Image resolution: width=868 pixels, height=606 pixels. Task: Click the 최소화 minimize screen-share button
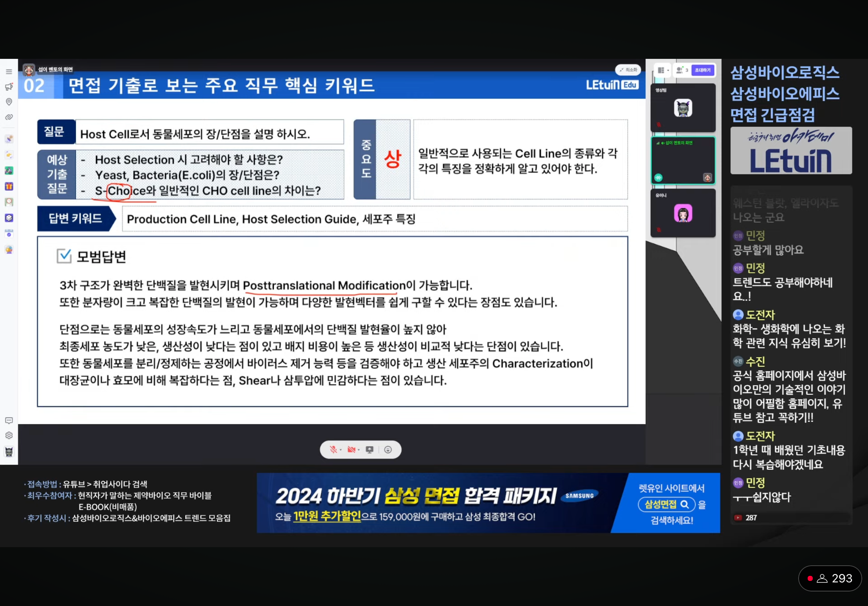[628, 70]
